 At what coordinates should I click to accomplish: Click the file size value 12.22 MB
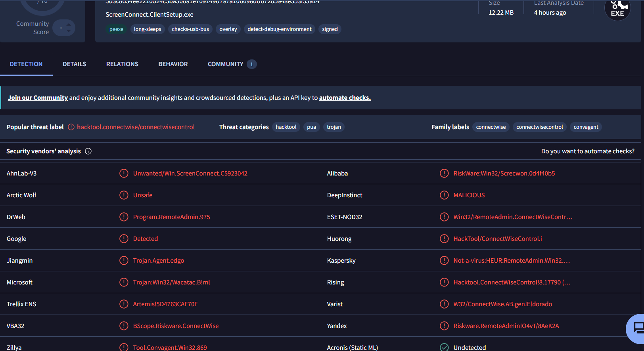(501, 13)
